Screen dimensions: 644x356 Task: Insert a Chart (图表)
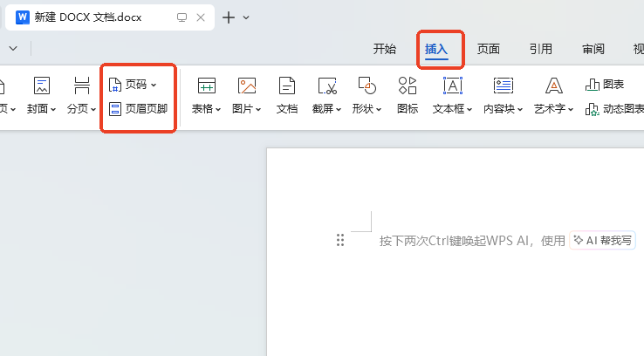(605, 85)
